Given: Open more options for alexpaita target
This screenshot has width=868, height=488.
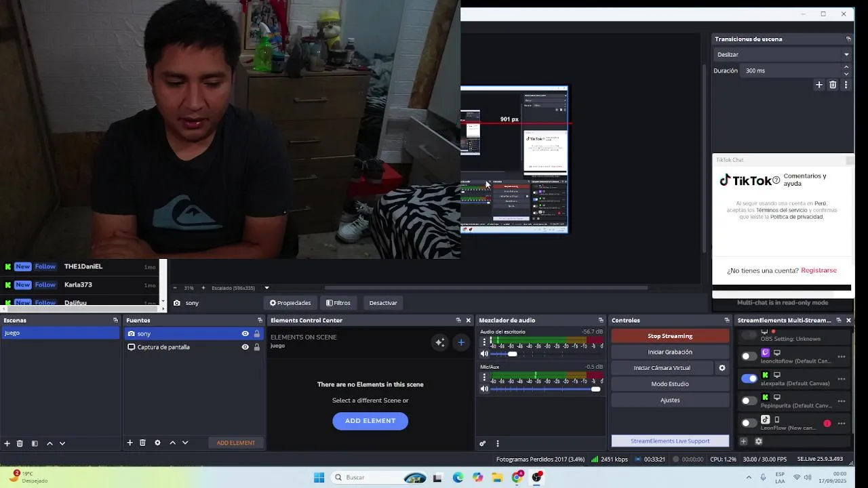Looking at the screenshot, I should click(842, 379).
